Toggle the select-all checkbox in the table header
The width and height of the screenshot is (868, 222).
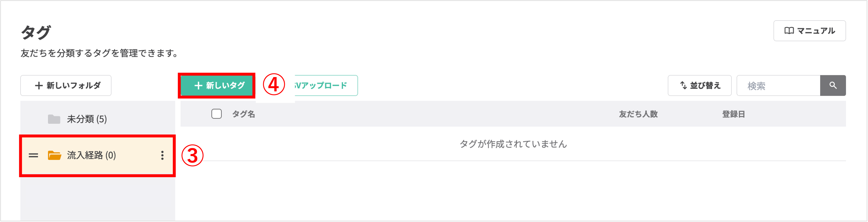pos(216,114)
